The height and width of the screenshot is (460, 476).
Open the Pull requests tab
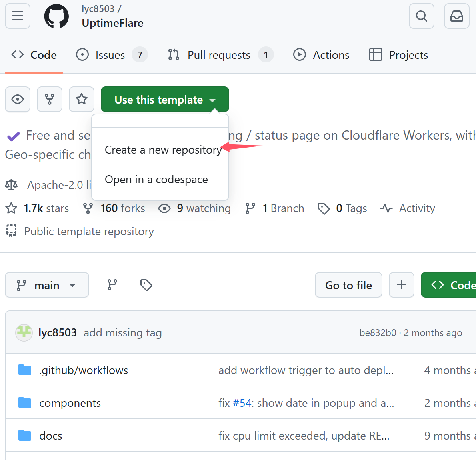pos(221,55)
